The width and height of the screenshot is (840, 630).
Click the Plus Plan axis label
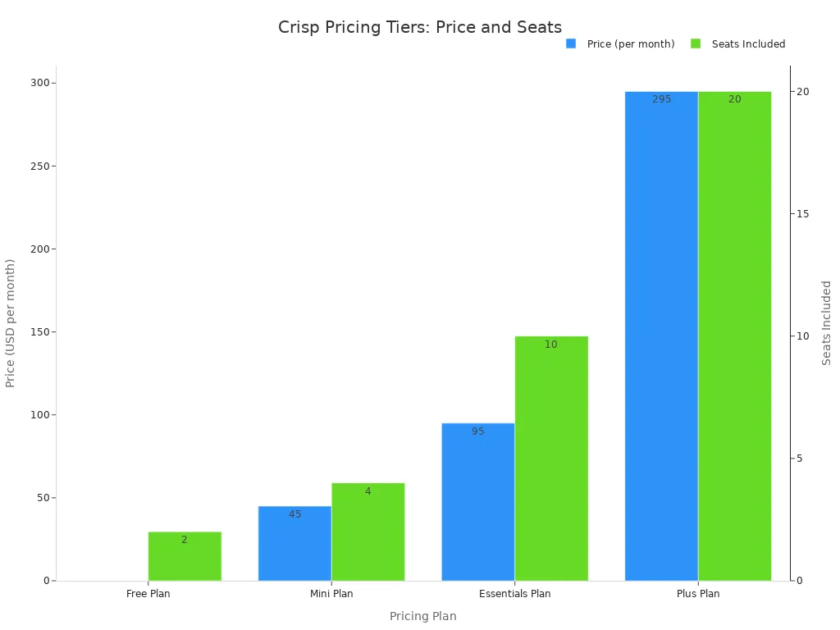(698, 594)
